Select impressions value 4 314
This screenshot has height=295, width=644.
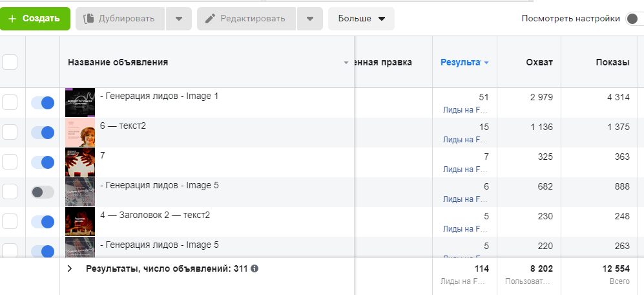[618, 97]
